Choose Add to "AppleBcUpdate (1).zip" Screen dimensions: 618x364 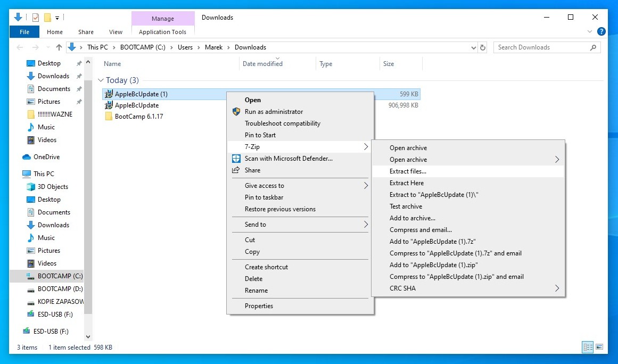(468, 265)
